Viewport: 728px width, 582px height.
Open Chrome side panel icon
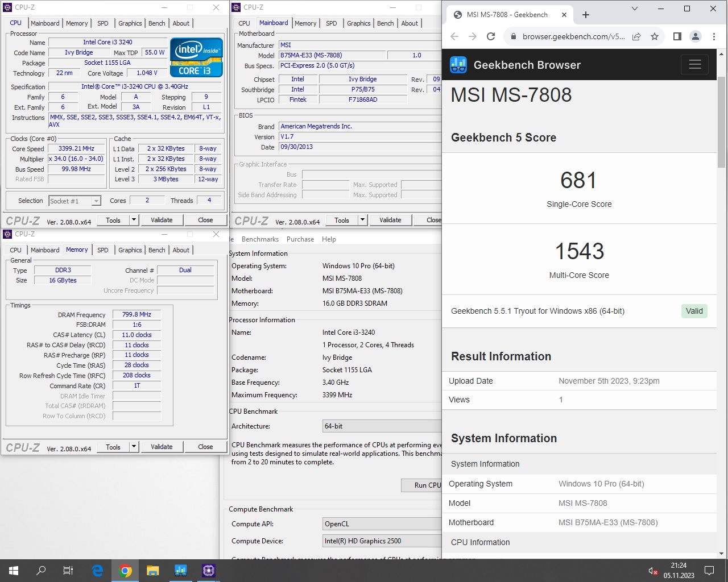[x=677, y=36]
